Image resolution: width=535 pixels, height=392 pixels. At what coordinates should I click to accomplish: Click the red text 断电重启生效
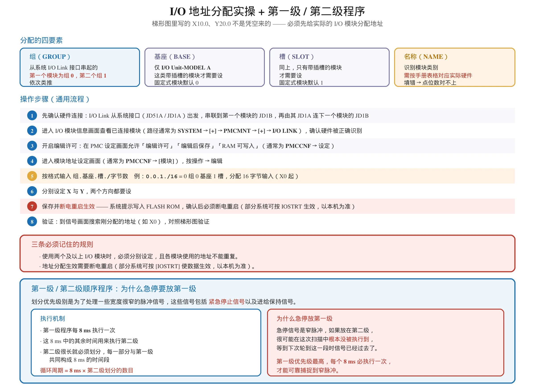pyautogui.click(x=77, y=207)
